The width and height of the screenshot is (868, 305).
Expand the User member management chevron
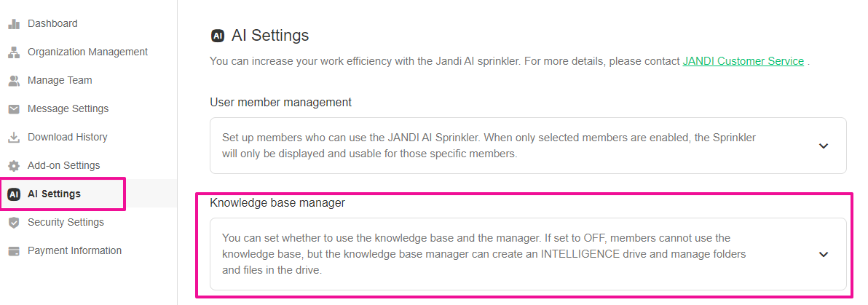coord(824,146)
